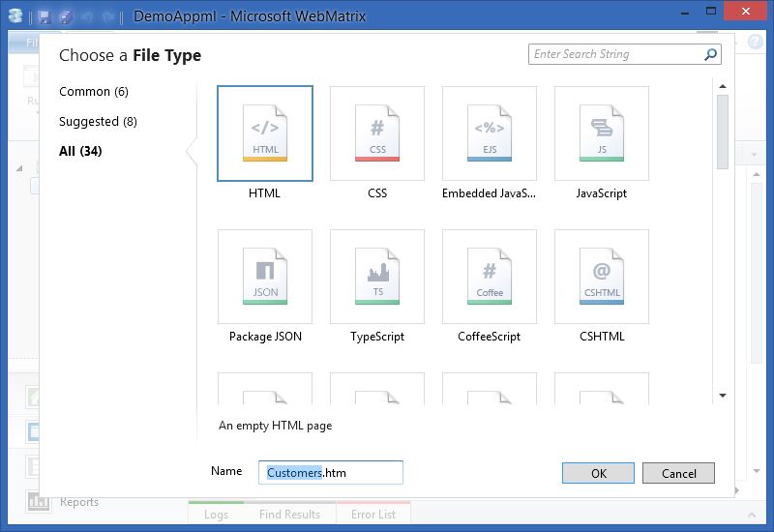This screenshot has height=532, width=774.
Task: Switch to Suggested (8) category
Action: click(x=98, y=122)
